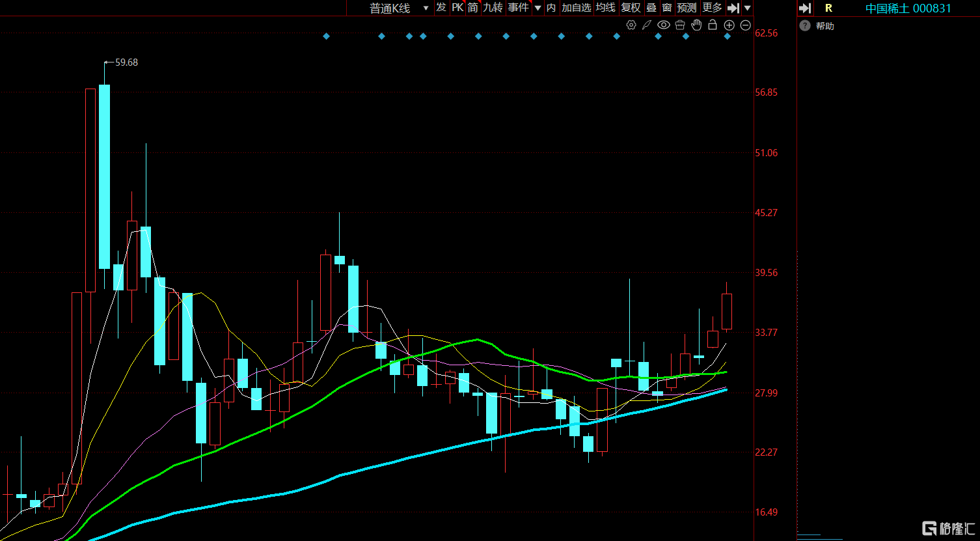Image resolution: width=980 pixels, height=541 pixels.
Task: Click the 事件 events button
Action: [519, 8]
